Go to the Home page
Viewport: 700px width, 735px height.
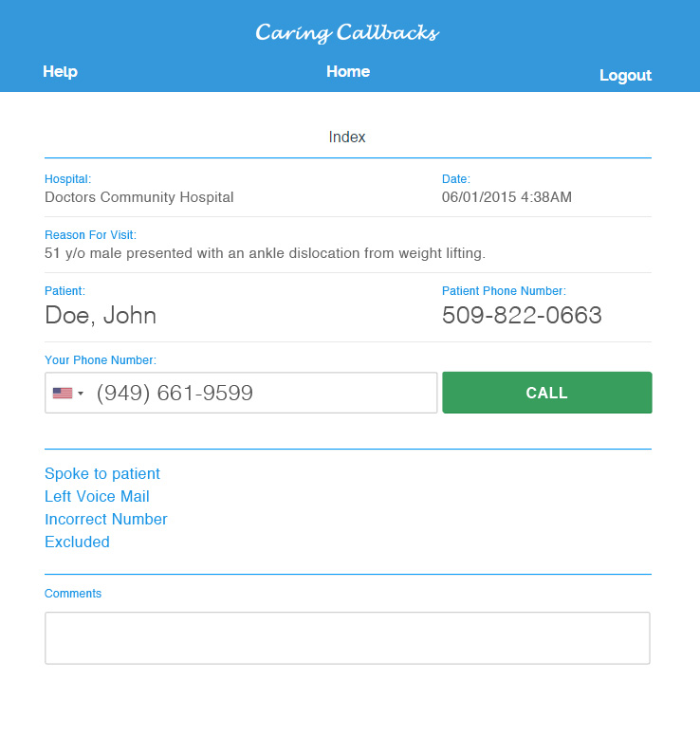pos(348,72)
